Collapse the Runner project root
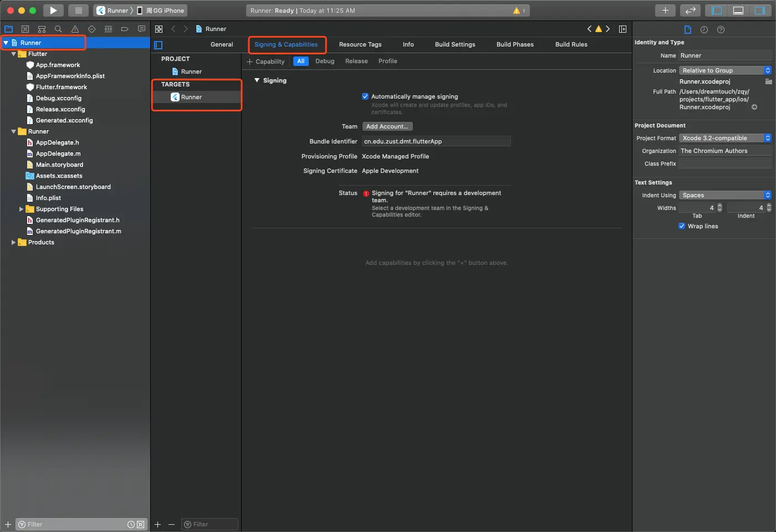The image size is (776, 532). coord(6,43)
